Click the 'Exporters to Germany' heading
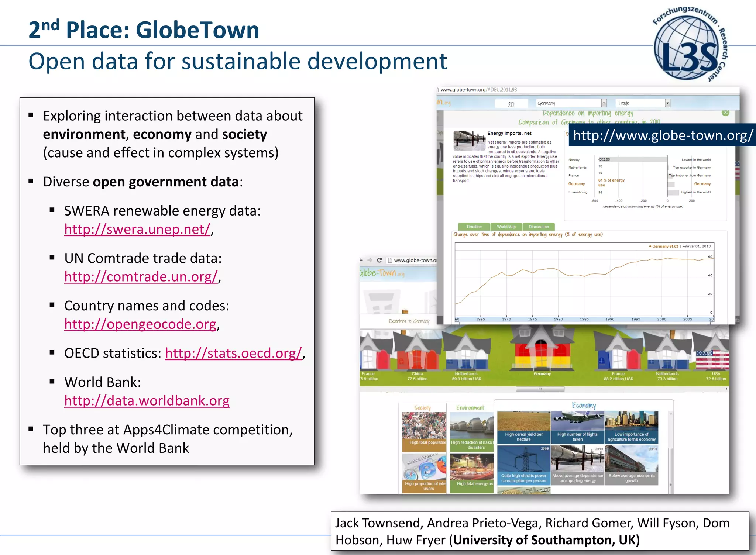The image size is (756, 555). pos(409,321)
